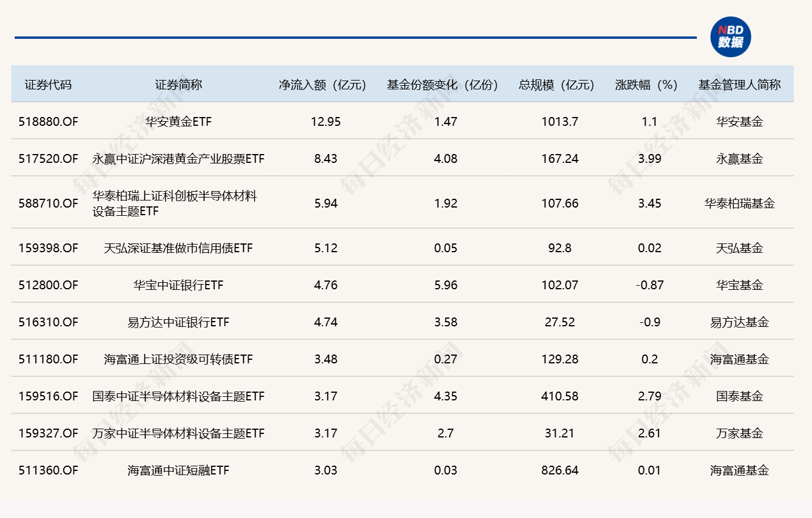Select code 511180.OF

(48, 359)
